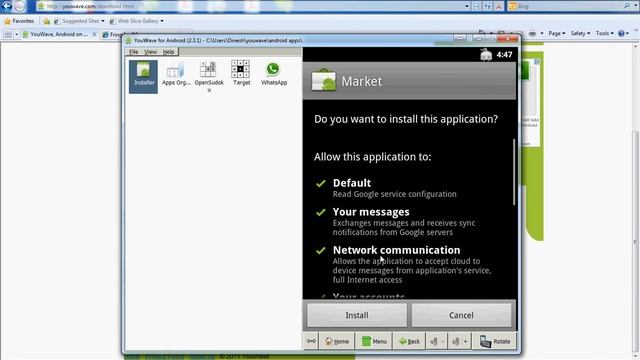The image size is (640, 360).
Task: Open the Page menu dropdown
Action: [x=557, y=33]
